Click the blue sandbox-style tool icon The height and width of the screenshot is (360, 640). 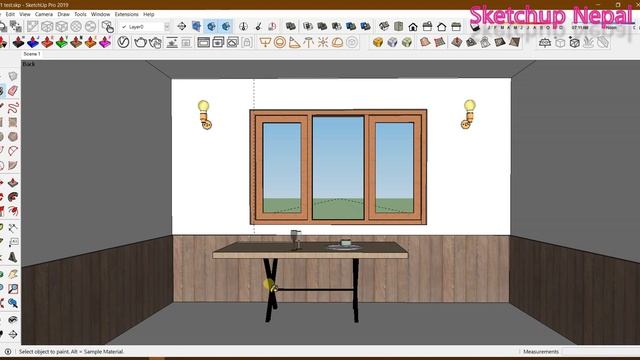(33, 42)
